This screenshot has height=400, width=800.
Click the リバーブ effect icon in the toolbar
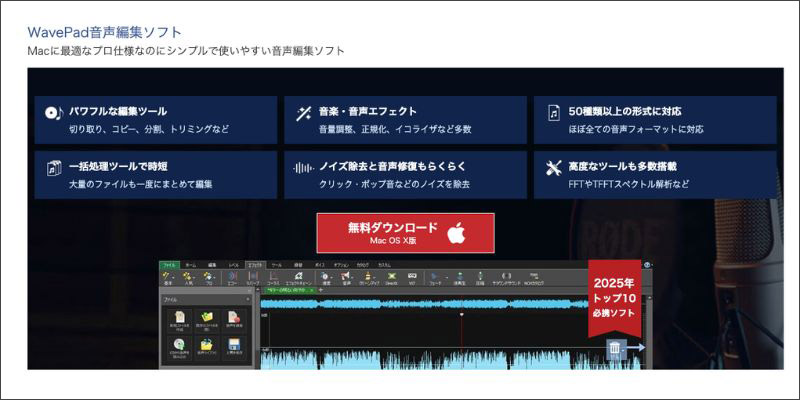click(253, 278)
